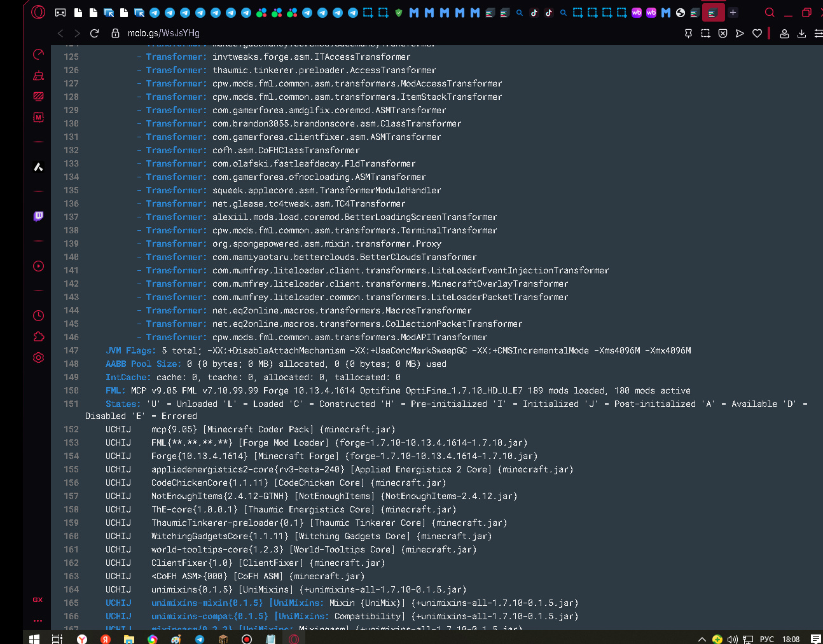
Task: Click line number 147 JVM Flags
Action: click(x=71, y=350)
